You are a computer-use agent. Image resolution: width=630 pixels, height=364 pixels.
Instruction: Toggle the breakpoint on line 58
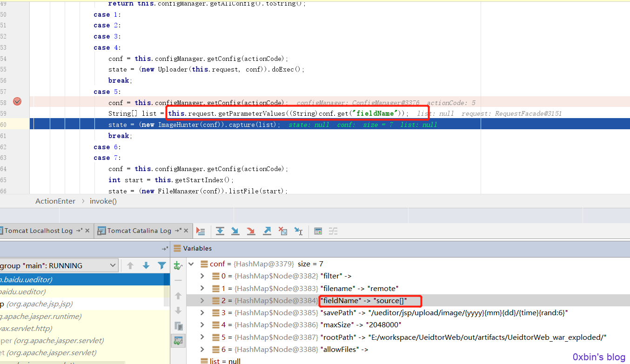point(17,101)
